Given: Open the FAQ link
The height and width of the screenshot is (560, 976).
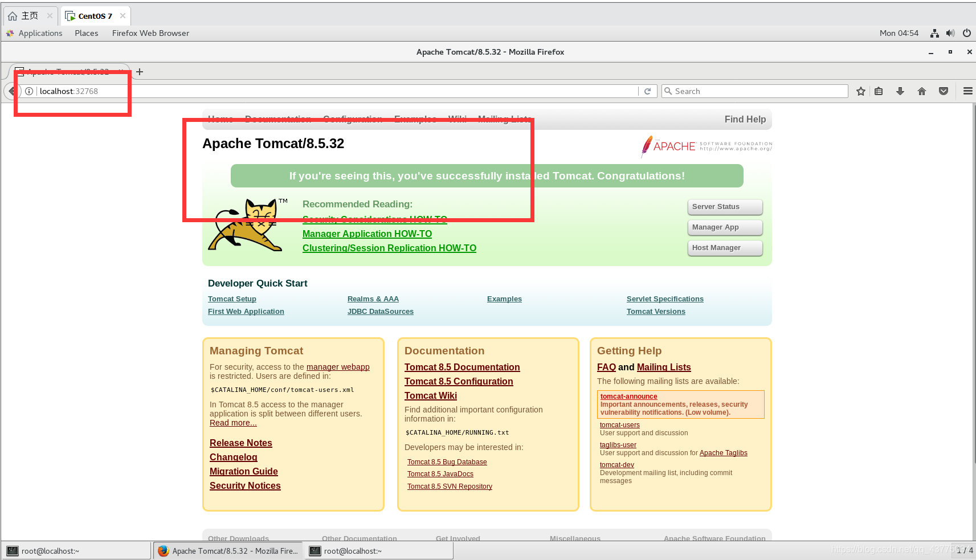Looking at the screenshot, I should pos(606,367).
